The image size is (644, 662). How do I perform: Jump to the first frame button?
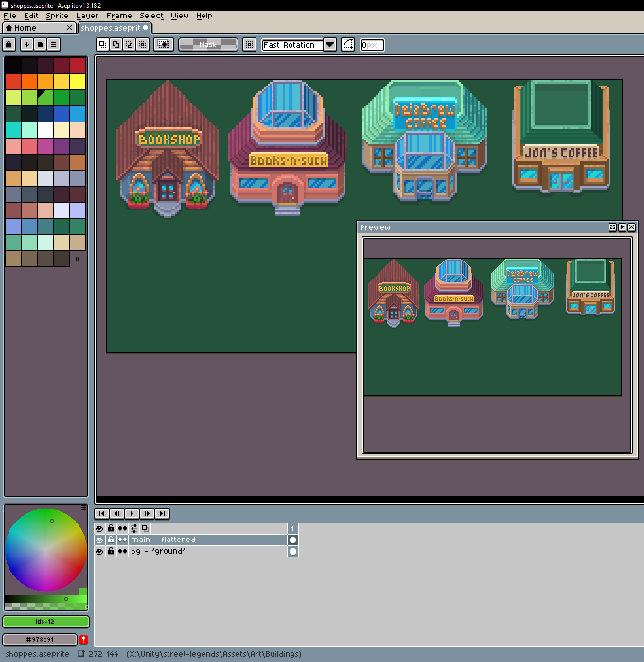pyautogui.click(x=102, y=514)
